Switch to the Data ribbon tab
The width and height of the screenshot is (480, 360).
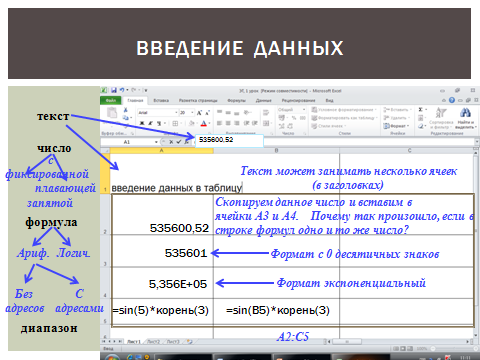point(263,100)
